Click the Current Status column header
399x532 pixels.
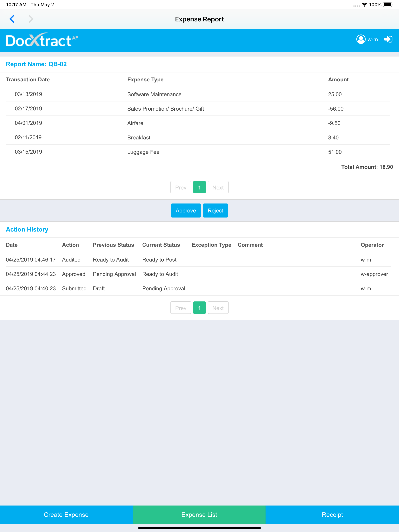[x=161, y=245]
